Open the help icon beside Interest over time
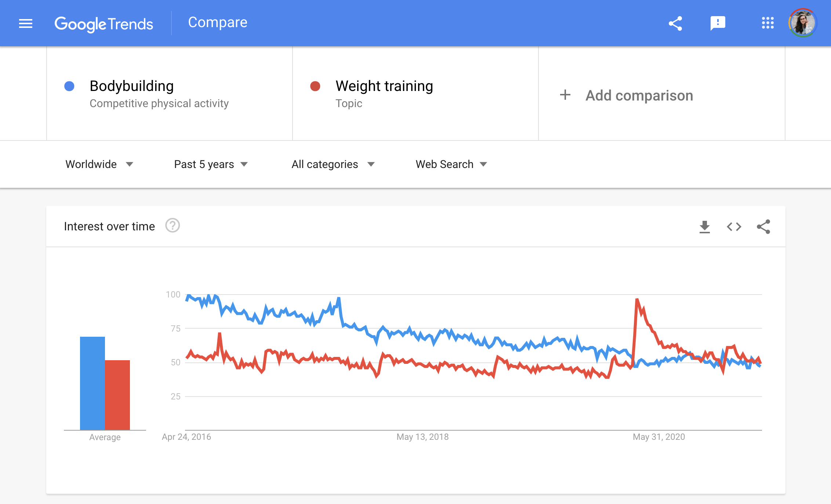The image size is (831, 504). (x=172, y=226)
